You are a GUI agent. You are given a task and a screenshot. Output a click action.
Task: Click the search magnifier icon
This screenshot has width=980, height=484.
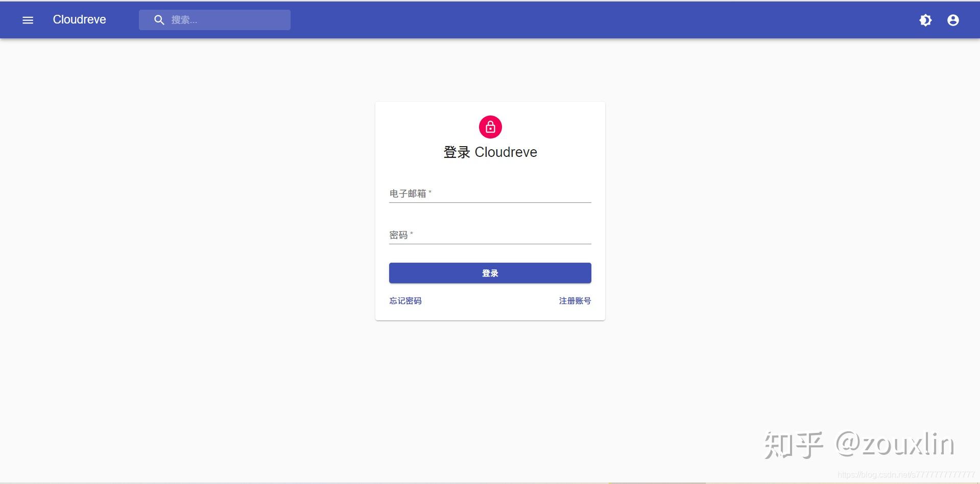point(159,20)
